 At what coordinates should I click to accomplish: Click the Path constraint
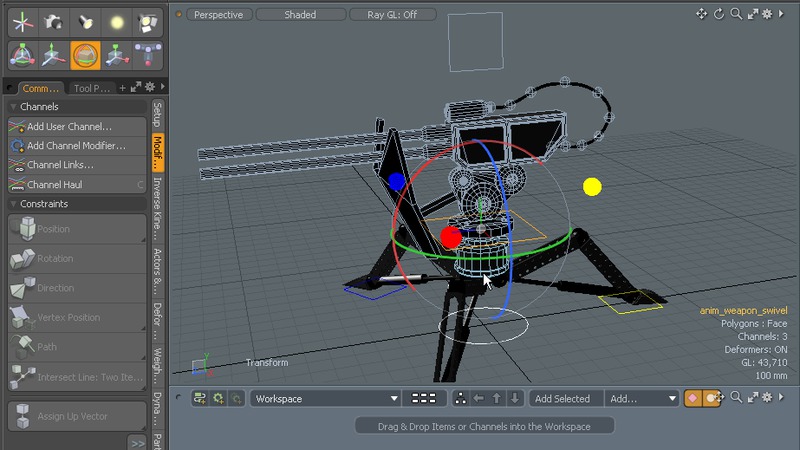[77, 347]
